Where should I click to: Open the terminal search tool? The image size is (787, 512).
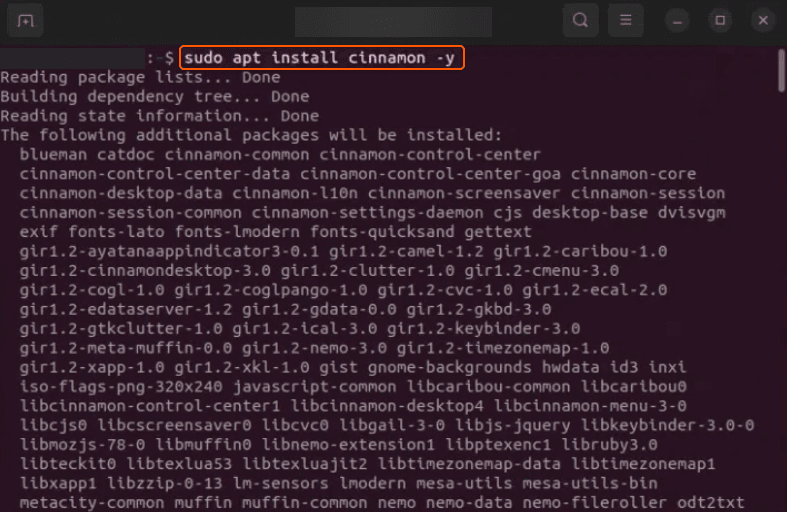[x=580, y=21]
